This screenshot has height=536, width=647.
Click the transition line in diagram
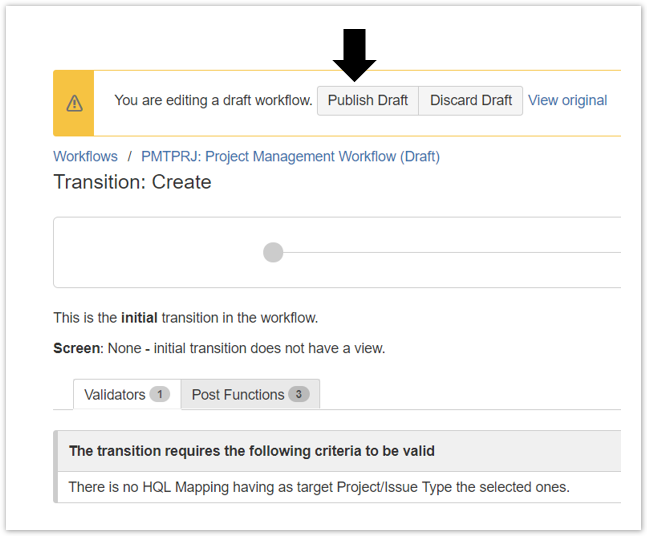[450, 252]
